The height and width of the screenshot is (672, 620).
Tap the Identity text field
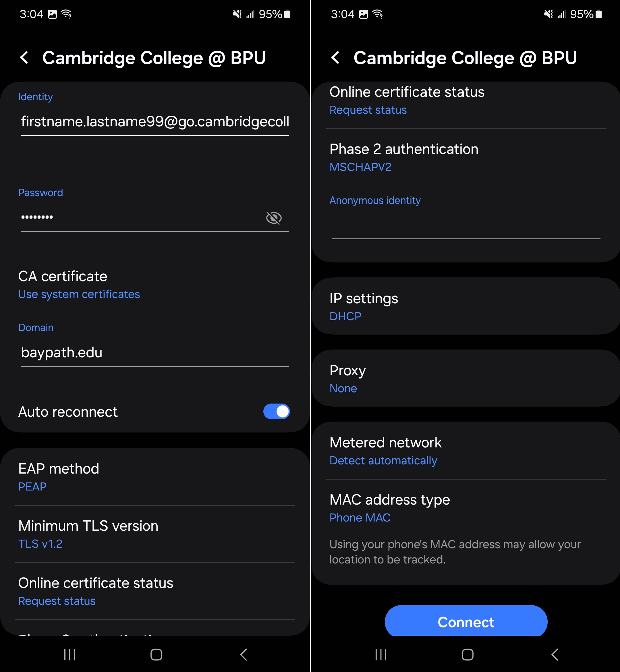[155, 122]
